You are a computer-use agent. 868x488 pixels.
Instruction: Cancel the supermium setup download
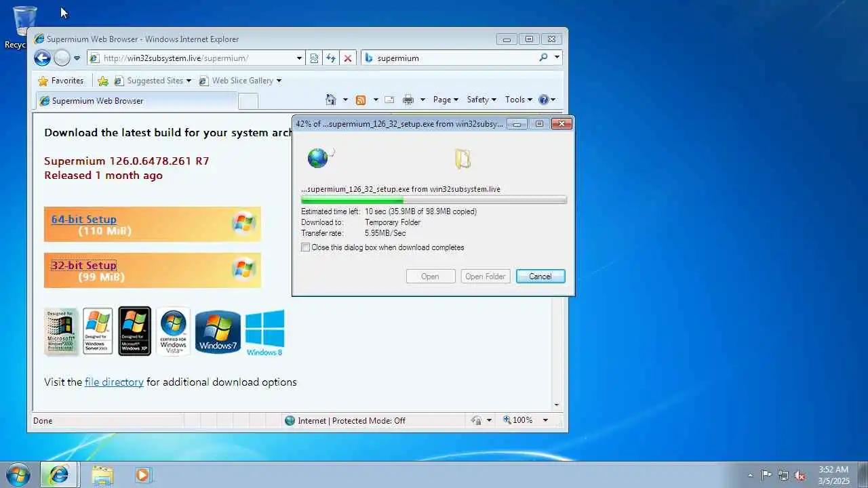[x=540, y=277]
